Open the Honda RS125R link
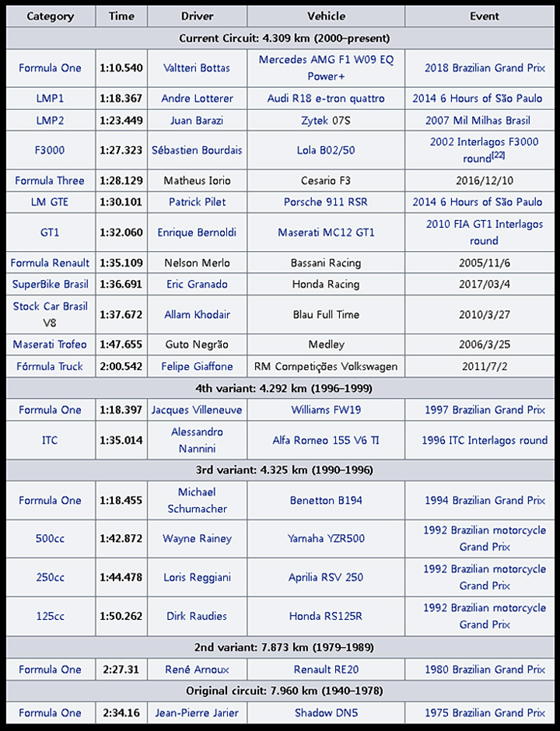The image size is (560, 731). point(326,616)
